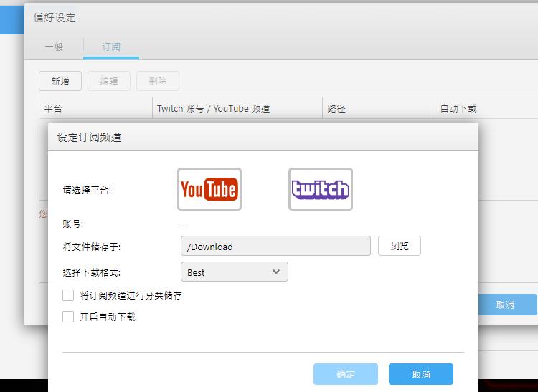Confirm with the 确定 button in dialog

click(x=346, y=374)
